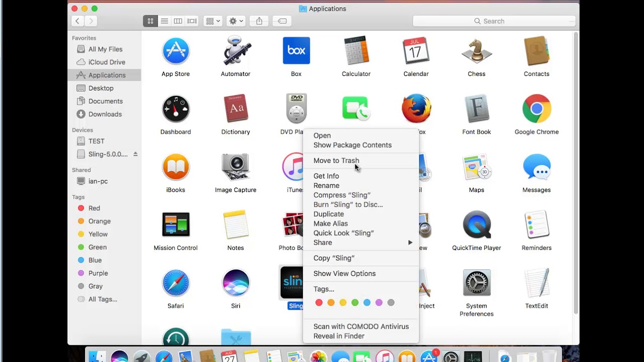This screenshot has width=644, height=362.
Task: Apply the purple tag color dot
Action: (379, 303)
